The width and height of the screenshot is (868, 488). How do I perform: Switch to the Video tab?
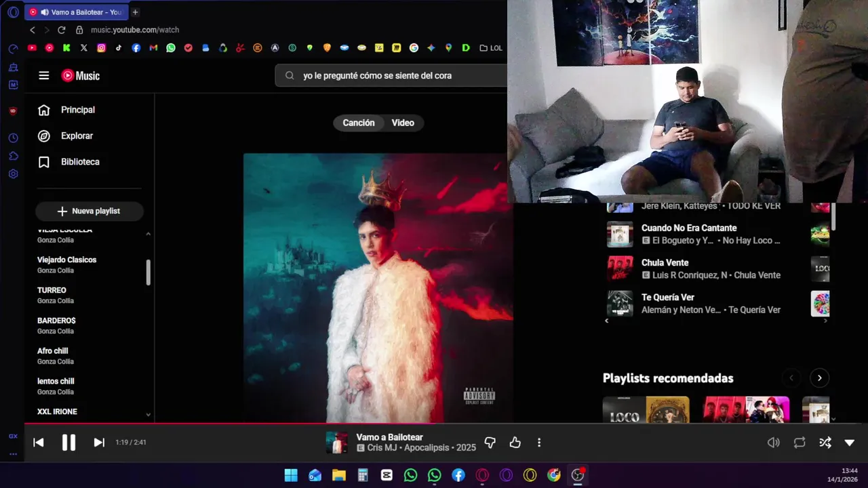point(403,123)
